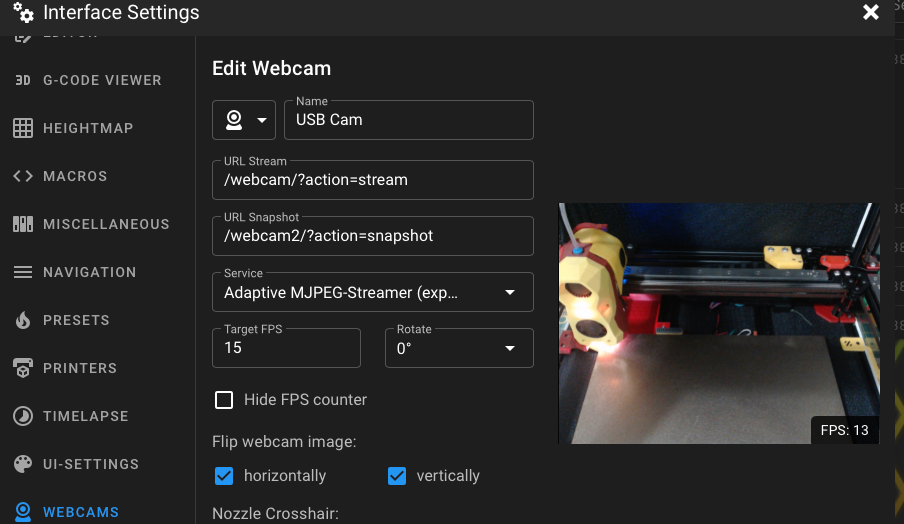The image size is (904, 524).
Task: Click the Name input field
Action: (409, 120)
